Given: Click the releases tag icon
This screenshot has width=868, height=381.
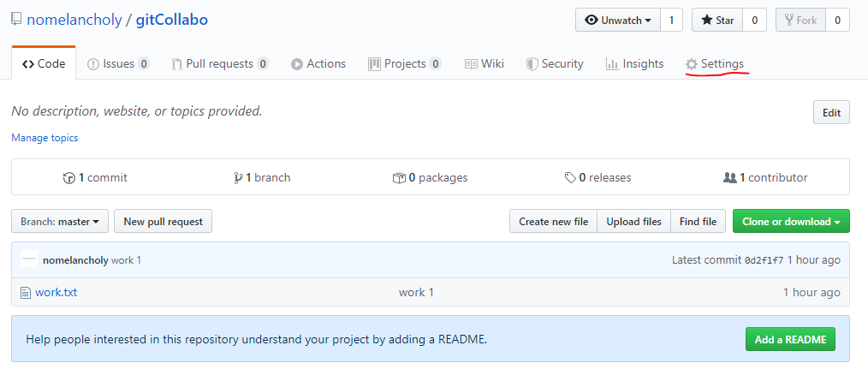Looking at the screenshot, I should coord(570,178).
